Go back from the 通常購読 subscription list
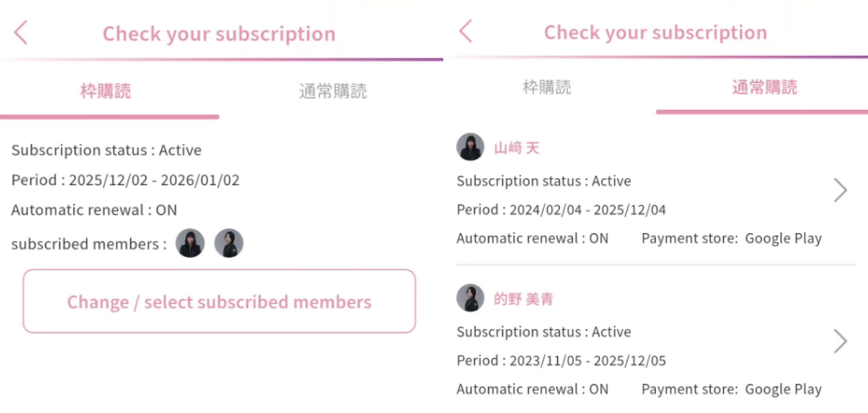 coord(465,31)
